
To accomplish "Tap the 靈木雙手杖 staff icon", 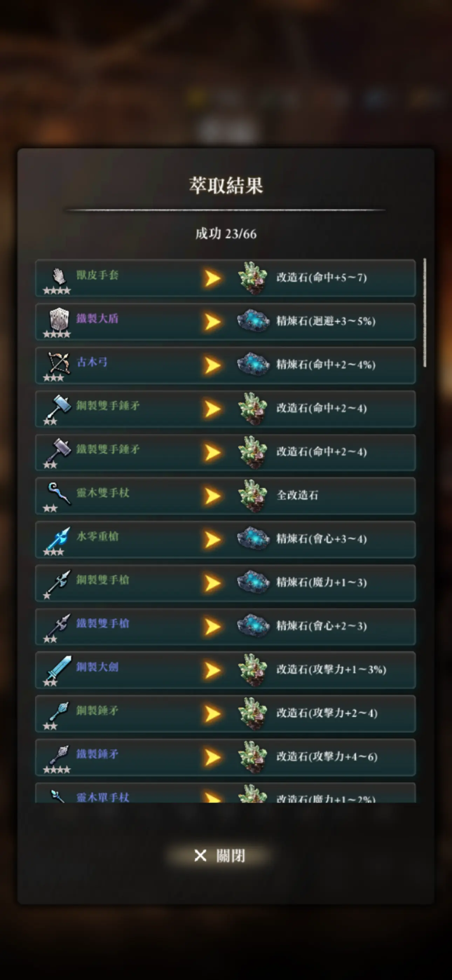I will click(59, 494).
